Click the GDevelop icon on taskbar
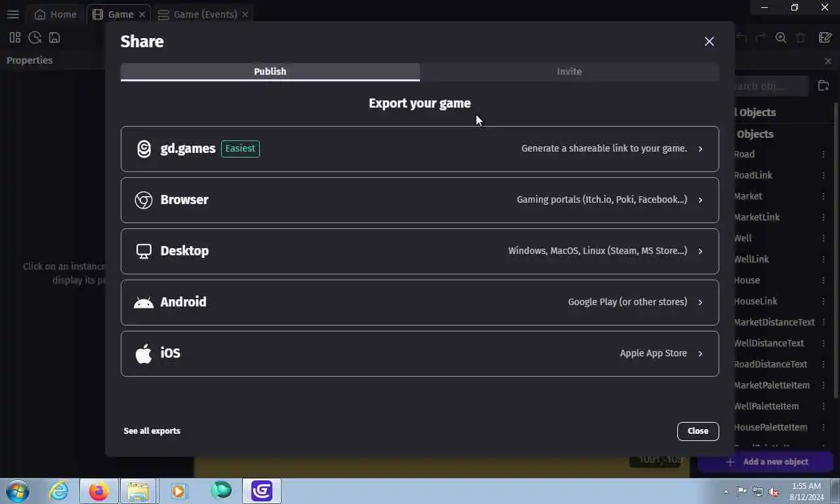Viewport: 840px width, 504px height. coord(262,491)
